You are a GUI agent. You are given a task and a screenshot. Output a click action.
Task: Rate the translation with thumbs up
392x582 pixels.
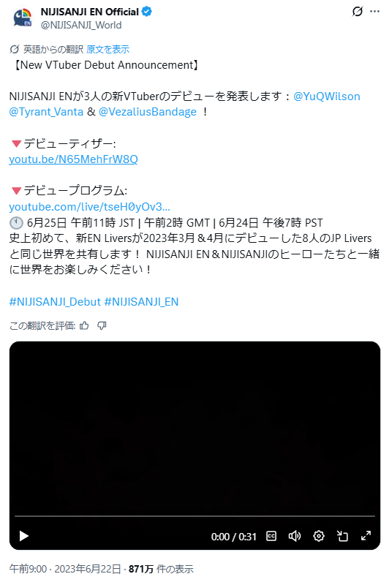84,325
